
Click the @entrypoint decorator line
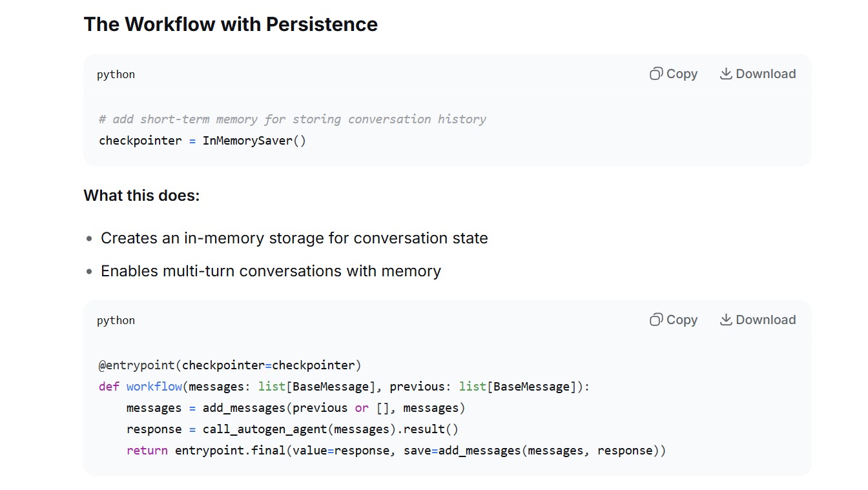[229, 365]
